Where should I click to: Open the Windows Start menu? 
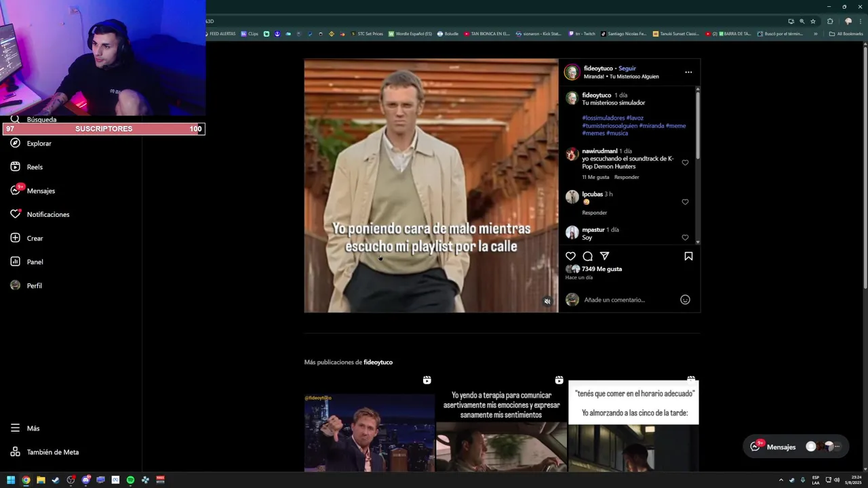tap(11, 480)
